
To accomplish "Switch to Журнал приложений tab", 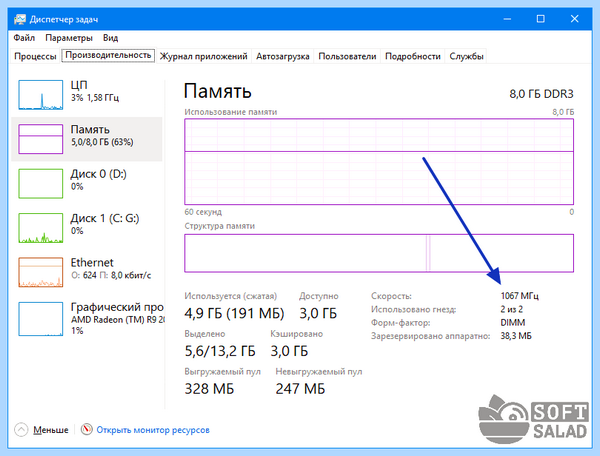I will coord(204,56).
